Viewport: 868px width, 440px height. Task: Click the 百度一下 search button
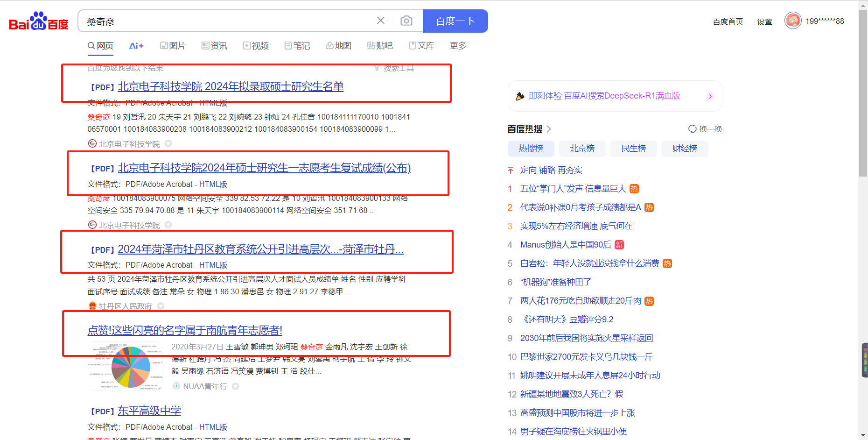[x=455, y=21]
